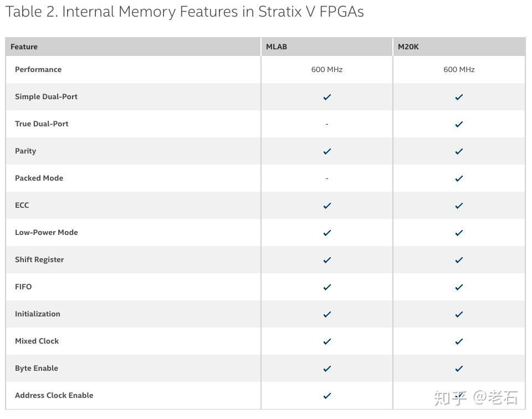Click the True Dual-Port feature label
Image resolution: width=532 pixels, height=419 pixels.
pyautogui.click(x=42, y=124)
